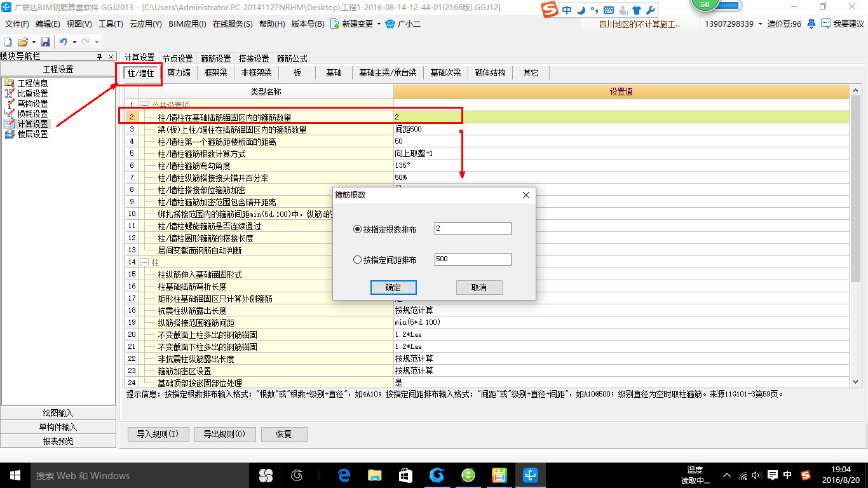Switch to the 节点设置 tab
This screenshot has height=488, width=868.
(x=177, y=58)
